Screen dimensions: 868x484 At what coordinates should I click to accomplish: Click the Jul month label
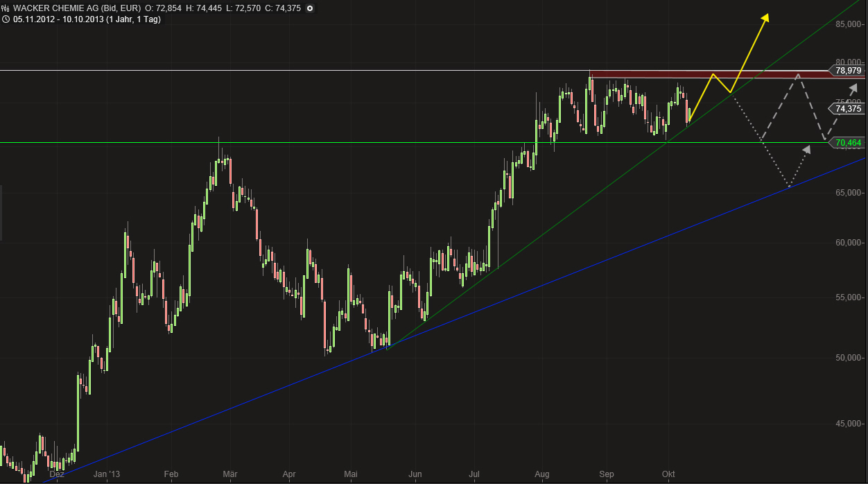[x=475, y=475]
